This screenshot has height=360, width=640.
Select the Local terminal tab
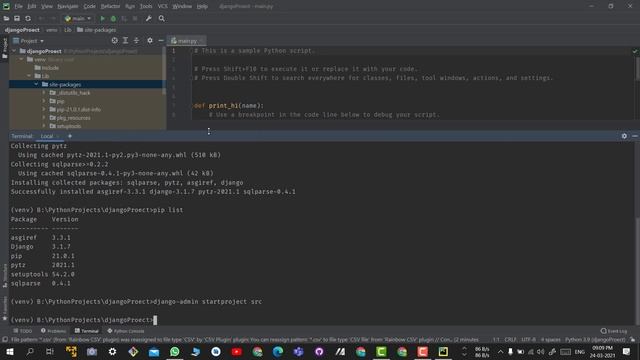[x=47, y=136]
